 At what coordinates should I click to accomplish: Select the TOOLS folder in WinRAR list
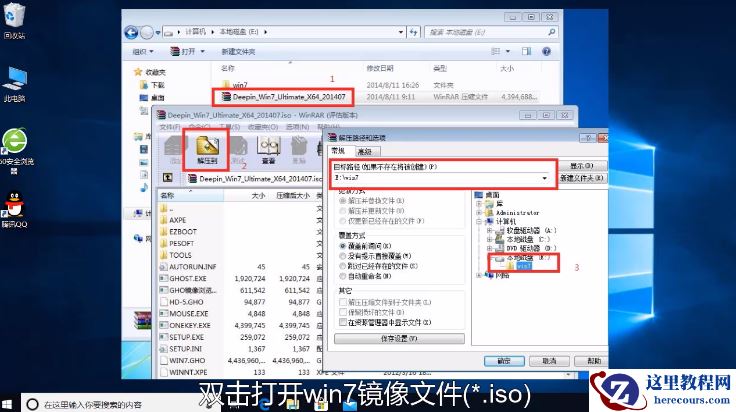tap(176, 255)
